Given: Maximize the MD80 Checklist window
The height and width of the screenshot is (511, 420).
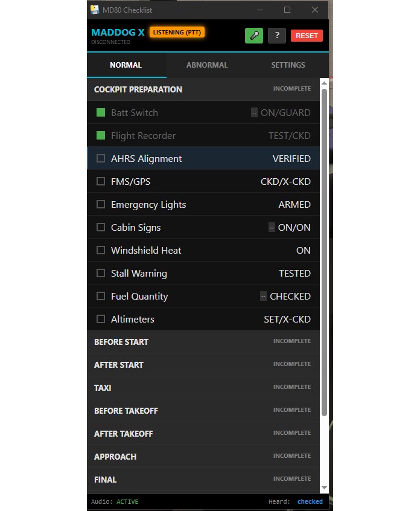Looking at the screenshot, I should tap(287, 10).
